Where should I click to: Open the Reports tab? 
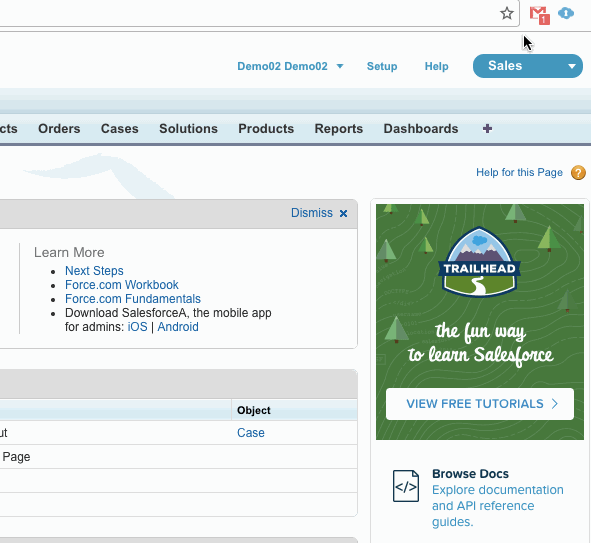(x=339, y=129)
